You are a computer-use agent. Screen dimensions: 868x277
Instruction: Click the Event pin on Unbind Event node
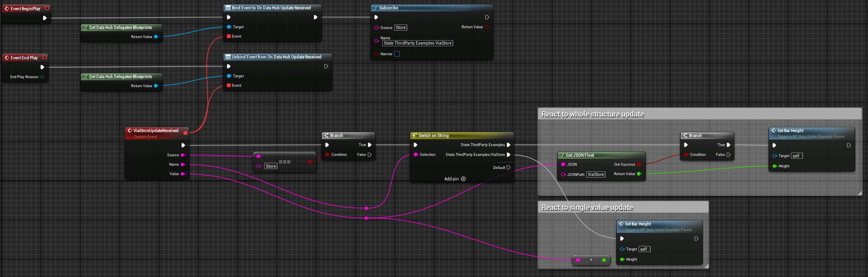coord(229,86)
